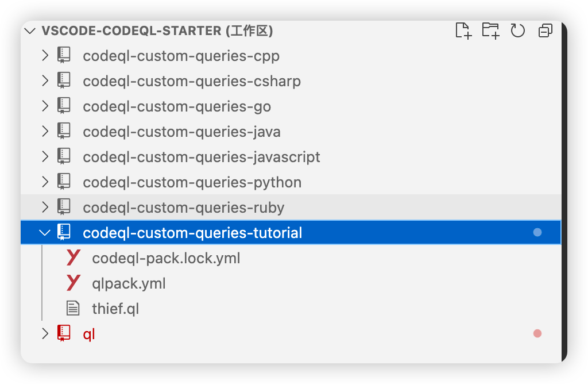
Task: Open the thief.ql file
Action: pyautogui.click(x=115, y=309)
